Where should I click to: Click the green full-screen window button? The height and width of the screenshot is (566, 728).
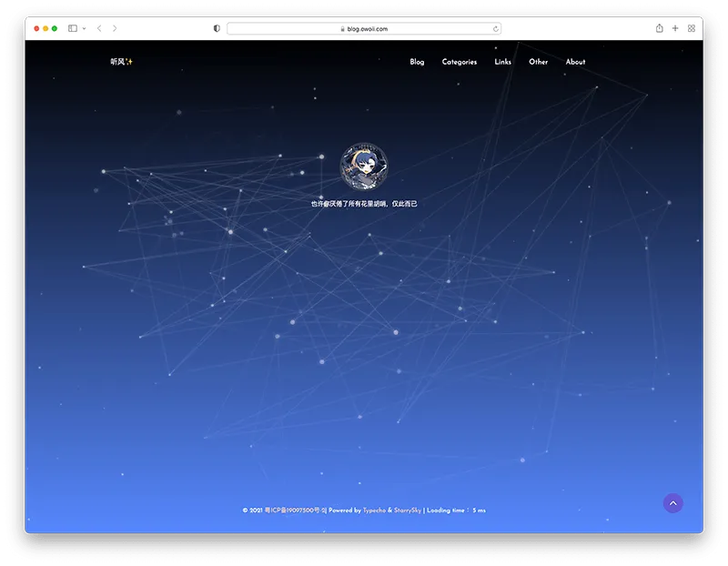pyautogui.click(x=55, y=29)
